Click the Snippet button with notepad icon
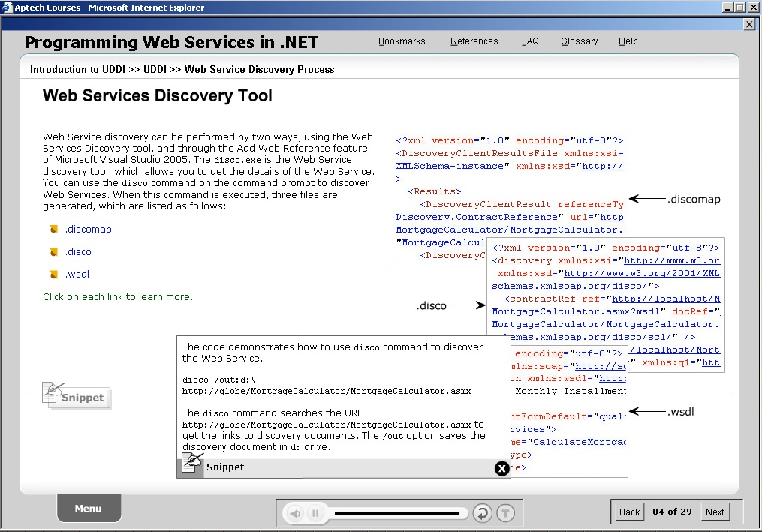The width and height of the screenshot is (762, 532). coord(77,396)
